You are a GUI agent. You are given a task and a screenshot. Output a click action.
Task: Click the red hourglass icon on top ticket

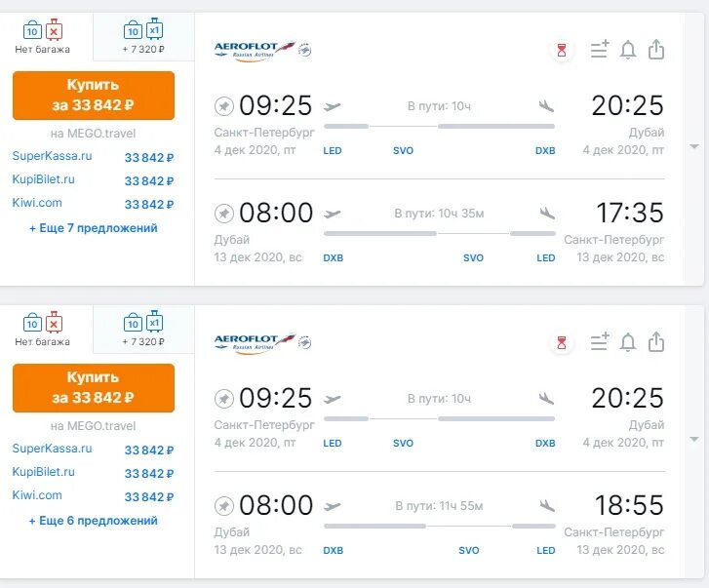tap(561, 50)
